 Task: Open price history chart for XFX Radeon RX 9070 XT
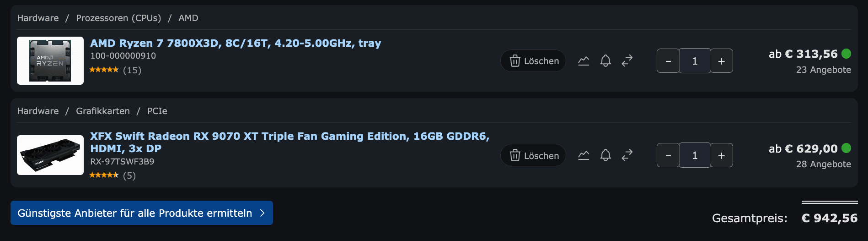tap(584, 156)
